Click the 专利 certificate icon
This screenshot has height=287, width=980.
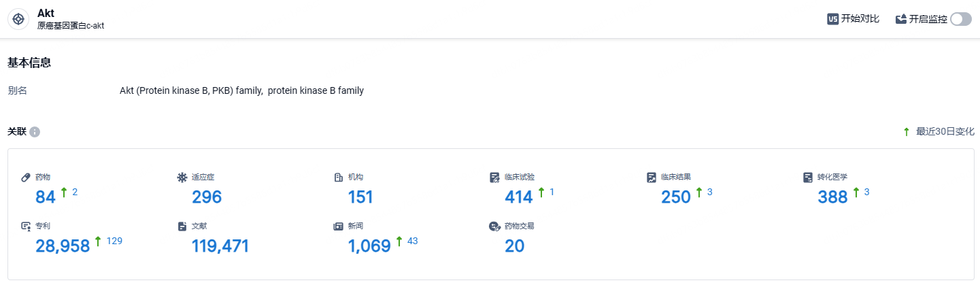tap(26, 226)
